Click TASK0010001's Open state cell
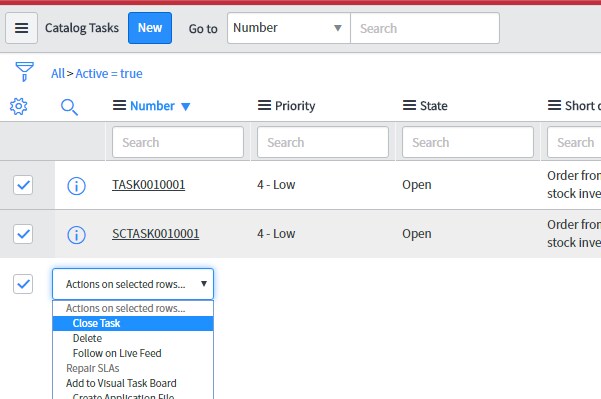Image resolution: width=601 pixels, height=399 pixels. coord(417,185)
